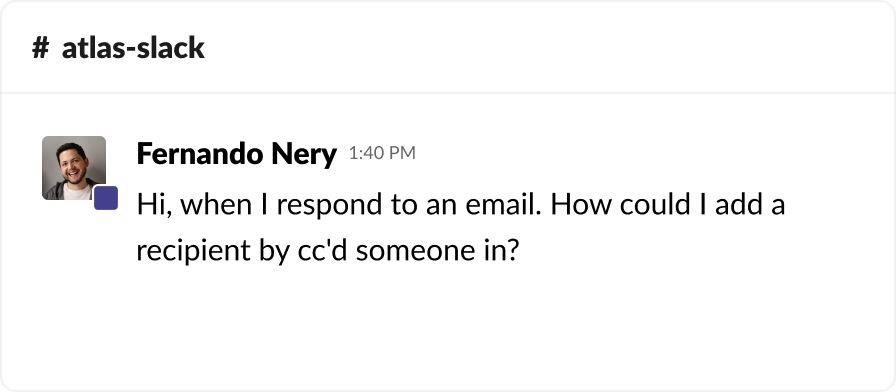Click the purple status square on avatar

[106, 198]
